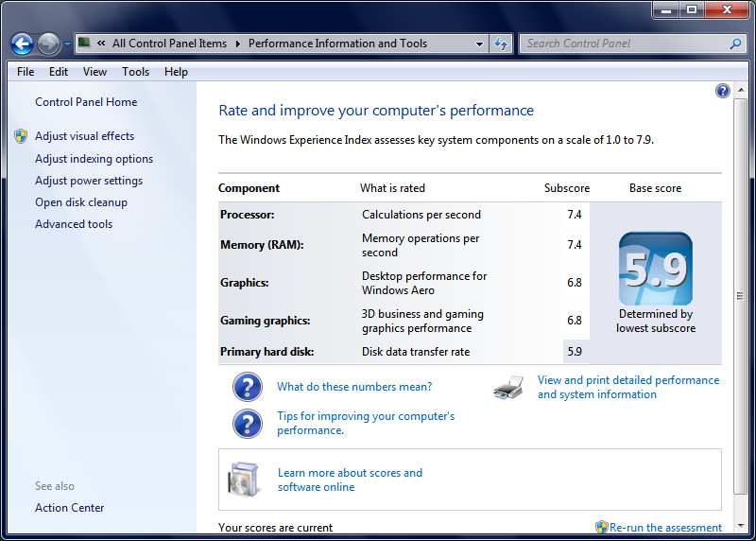Click 'Tips for improving your computer's performance'
Viewport: 756px width, 541px height.
(x=365, y=423)
